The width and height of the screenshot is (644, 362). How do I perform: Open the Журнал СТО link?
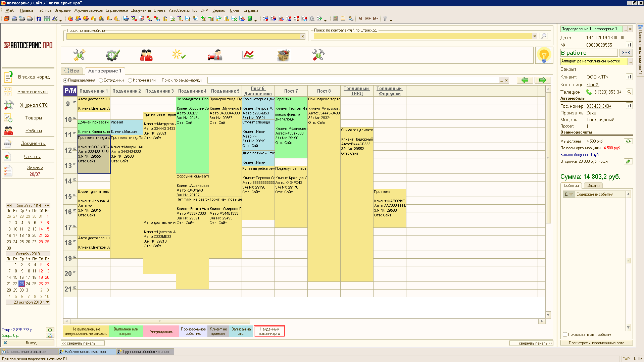(x=34, y=105)
